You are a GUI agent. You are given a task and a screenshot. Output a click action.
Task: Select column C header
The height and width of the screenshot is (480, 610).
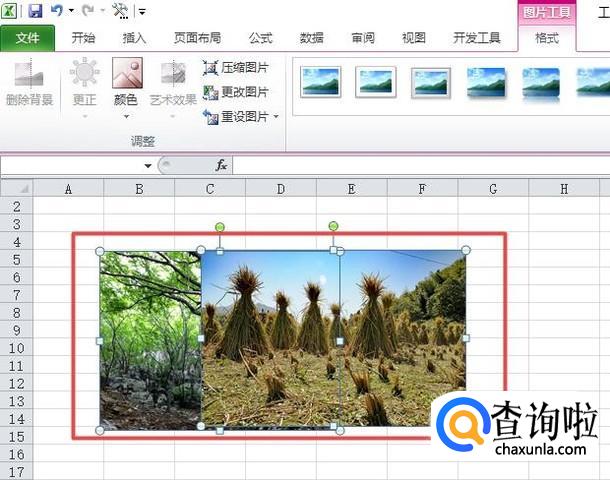pyautogui.click(x=210, y=189)
